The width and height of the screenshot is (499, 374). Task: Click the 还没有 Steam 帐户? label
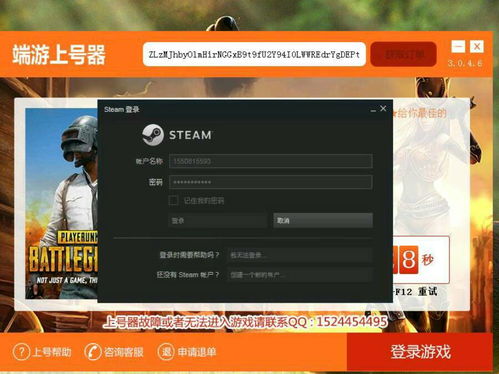(188, 275)
